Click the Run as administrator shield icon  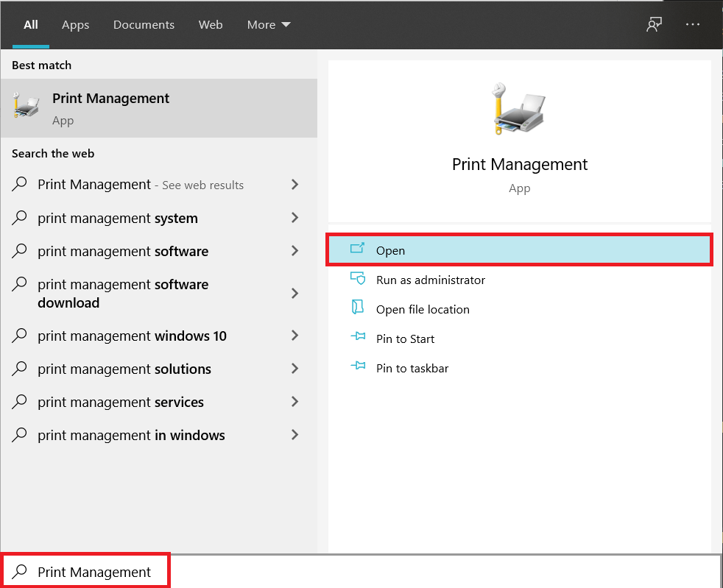(357, 279)
